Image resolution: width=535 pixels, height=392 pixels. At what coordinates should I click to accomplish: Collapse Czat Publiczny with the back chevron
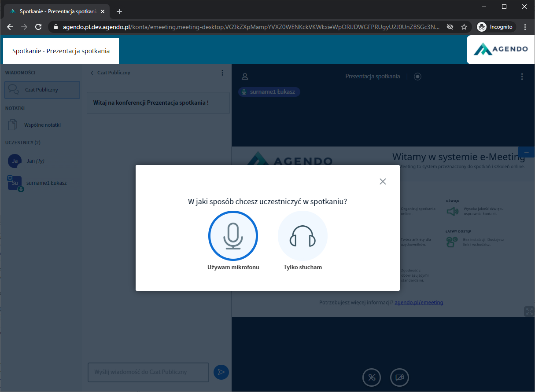pyautogui.click(x=92, y=73)
